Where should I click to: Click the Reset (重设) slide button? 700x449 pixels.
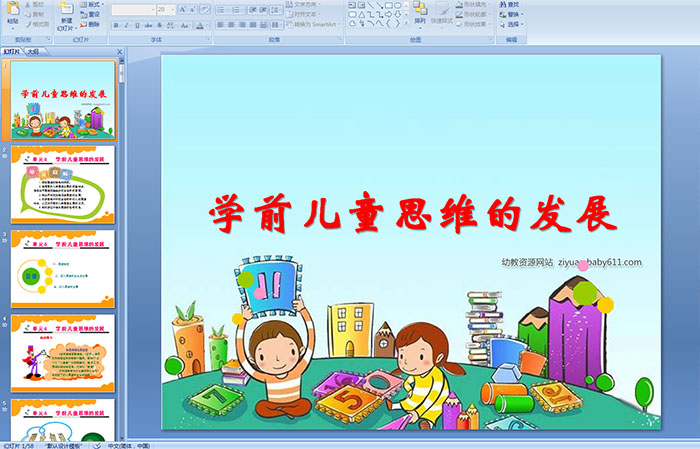(90, 14)
